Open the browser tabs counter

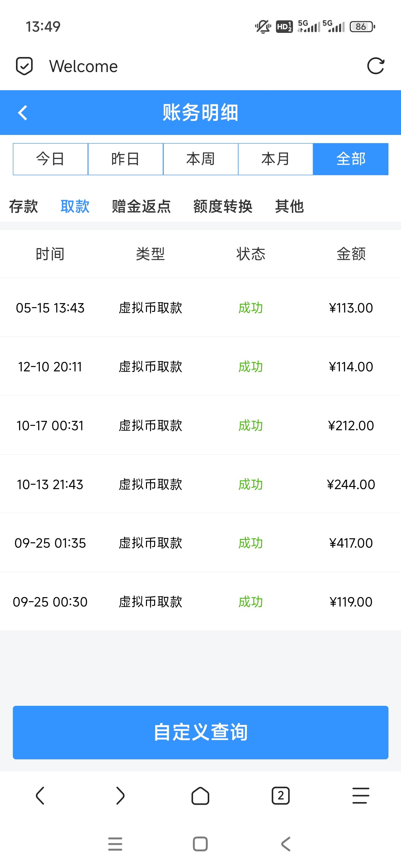(x=280, y=796)
